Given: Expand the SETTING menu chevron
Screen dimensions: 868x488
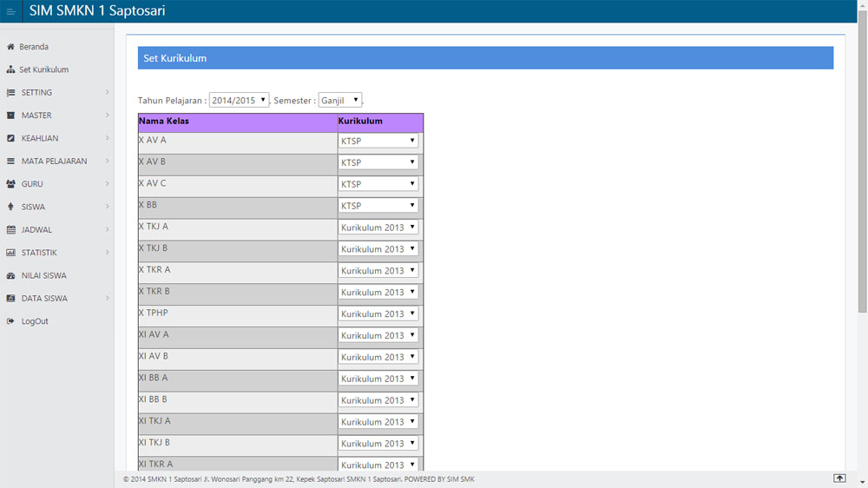Looking at the screenshot, I should tap(107, 92).
